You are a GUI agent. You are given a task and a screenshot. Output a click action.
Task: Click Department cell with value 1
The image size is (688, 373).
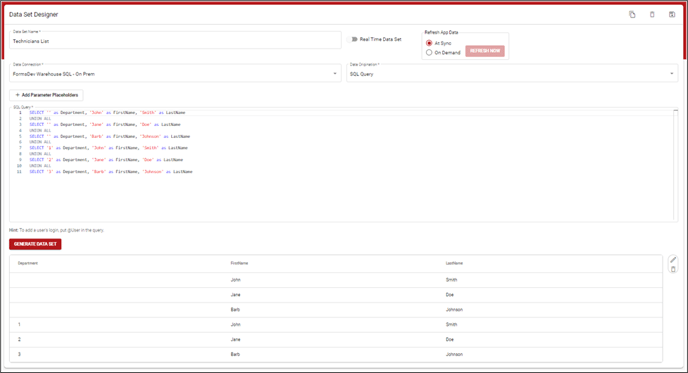[x=19, y=325]
